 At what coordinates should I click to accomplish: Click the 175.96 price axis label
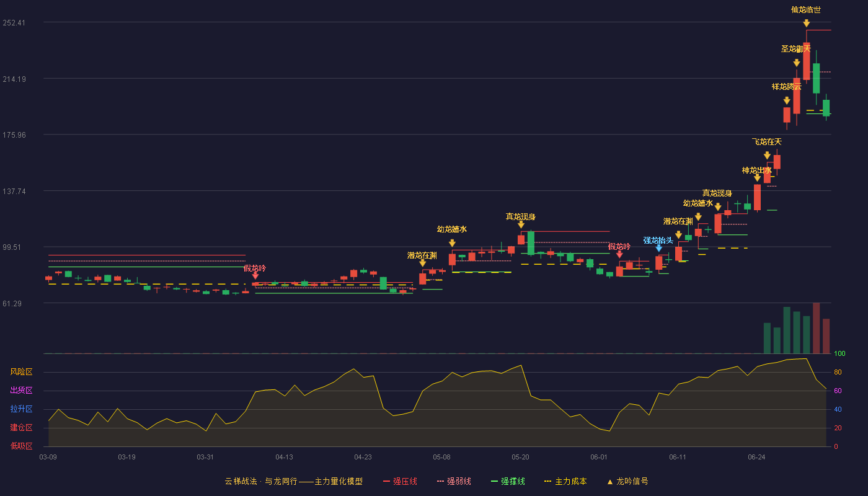[x=14, y=135]
